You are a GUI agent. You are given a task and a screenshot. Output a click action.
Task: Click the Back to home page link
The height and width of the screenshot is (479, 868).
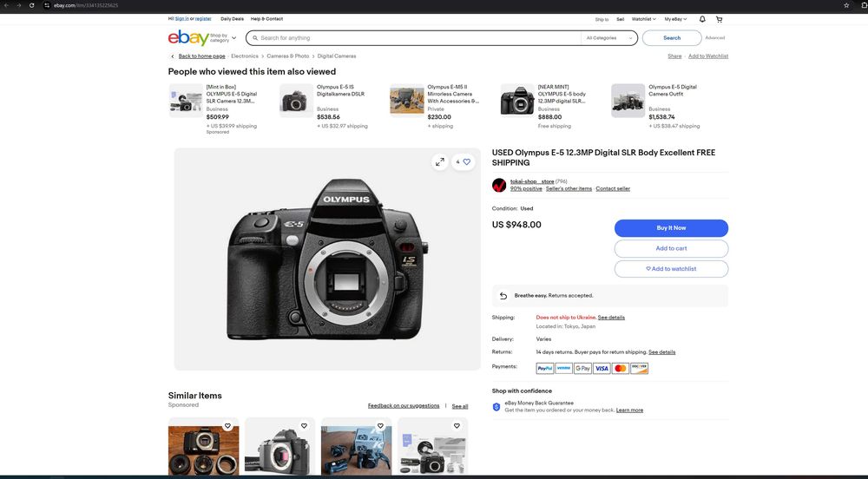tap(201, 56)
